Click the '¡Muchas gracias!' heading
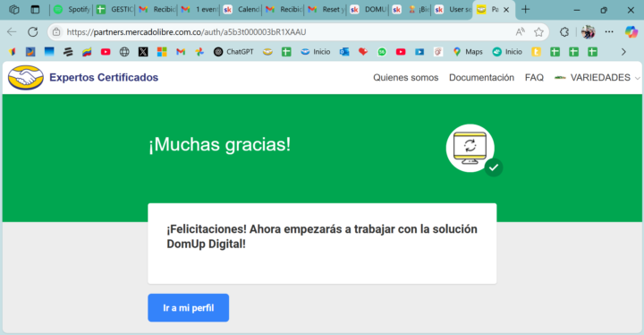The width and height of the screenshot is (644, 335). tap(219, 144)
